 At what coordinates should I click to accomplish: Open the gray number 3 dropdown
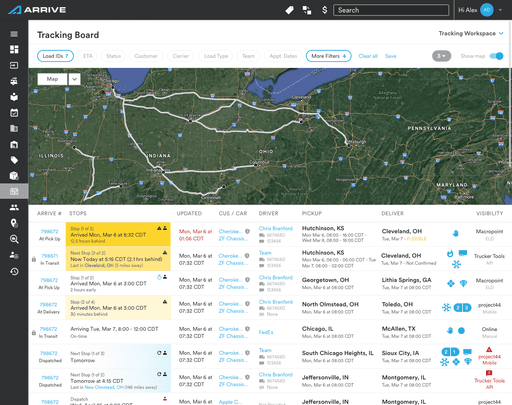pyautogui.click(x=441, y=56)
